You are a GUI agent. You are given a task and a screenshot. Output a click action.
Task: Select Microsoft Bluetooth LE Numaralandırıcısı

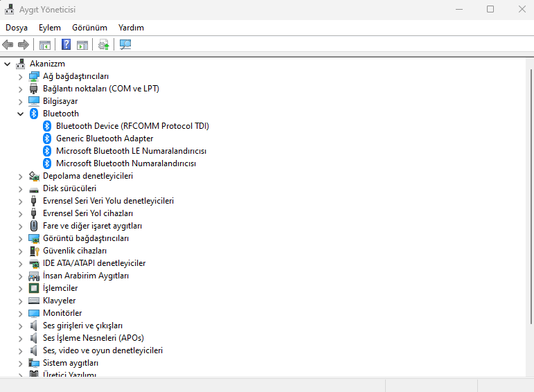tap(131, 151)
